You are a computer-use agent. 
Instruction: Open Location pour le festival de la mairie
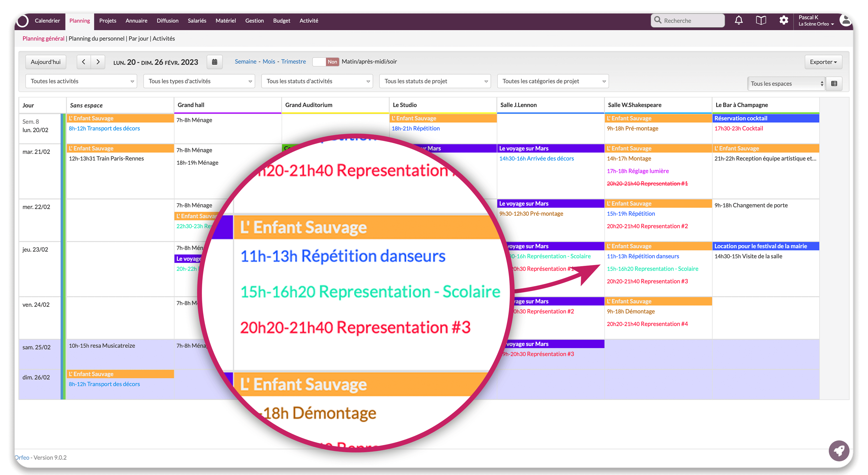765,246
